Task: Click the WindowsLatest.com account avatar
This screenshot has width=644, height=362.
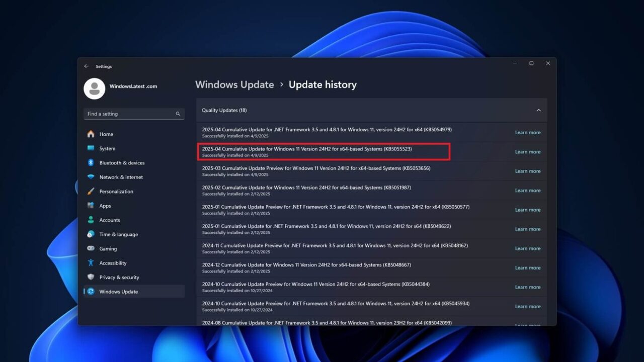Action: (94, 87)
